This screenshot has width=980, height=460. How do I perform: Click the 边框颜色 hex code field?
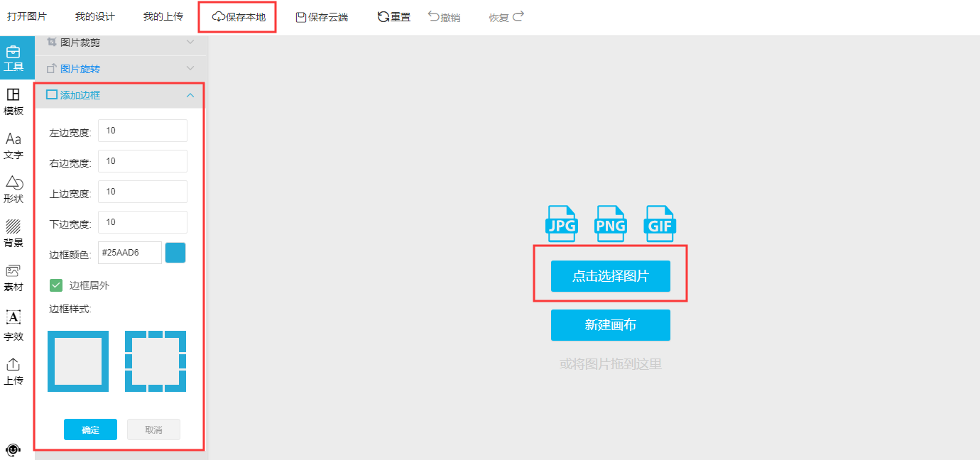pos(130,253)
